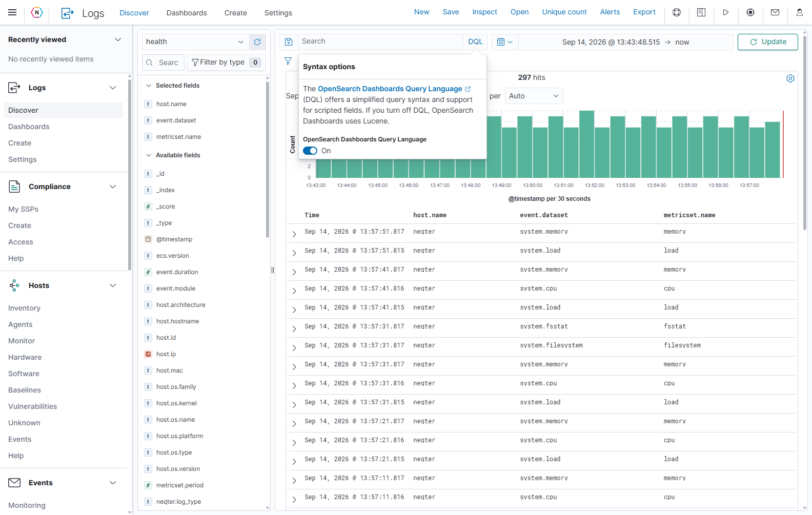Open the OpenSearch Dashboards Query Language link
812x515 pixels.
tap(390, 89)
